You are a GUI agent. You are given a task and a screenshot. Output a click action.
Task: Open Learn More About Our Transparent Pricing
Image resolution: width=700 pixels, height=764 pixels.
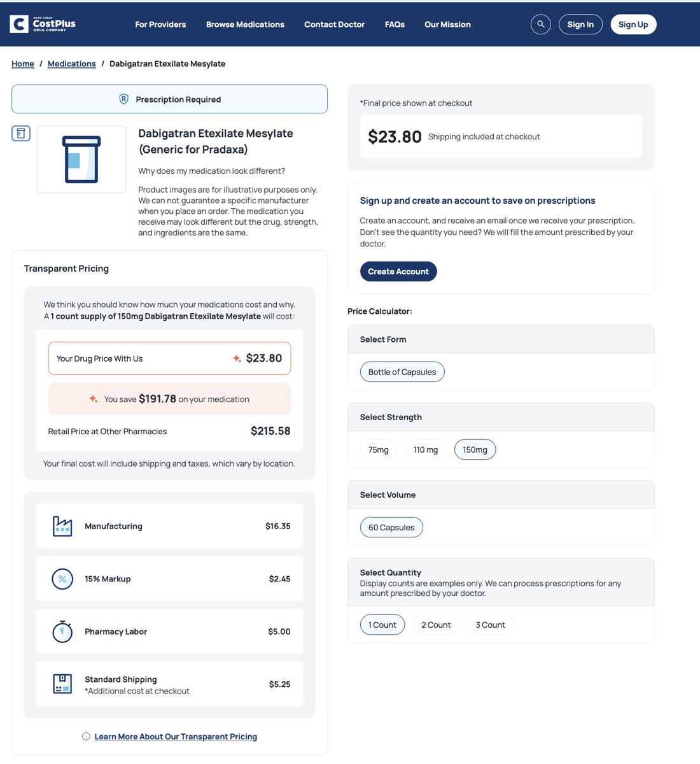[x=176, y=737]
